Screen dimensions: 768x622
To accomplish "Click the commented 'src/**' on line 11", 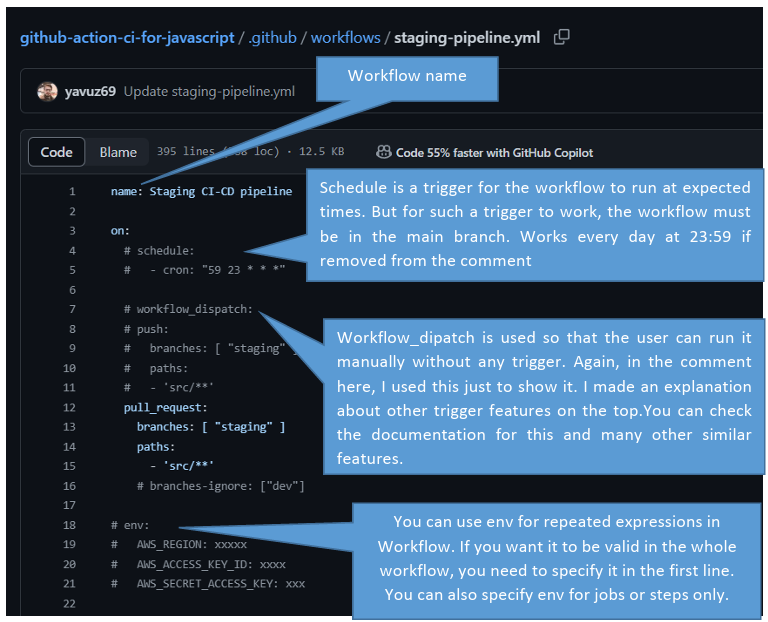I will (x=169, y=387).
